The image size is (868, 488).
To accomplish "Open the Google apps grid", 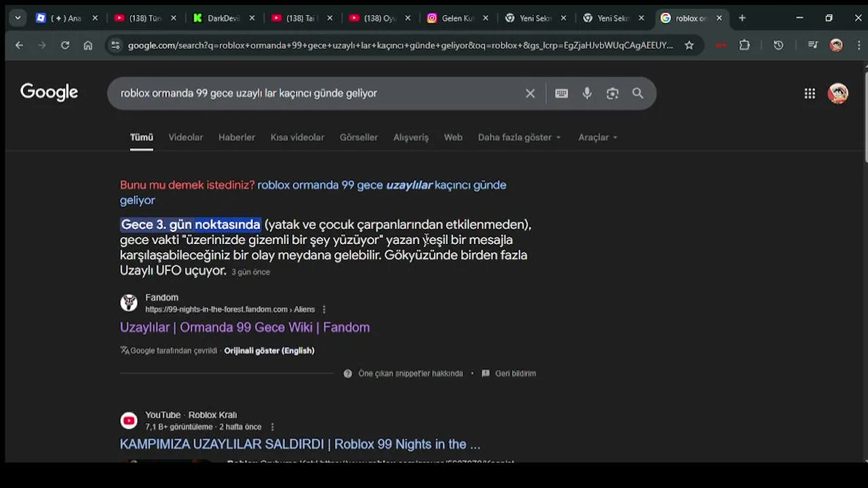I will 810,94.
